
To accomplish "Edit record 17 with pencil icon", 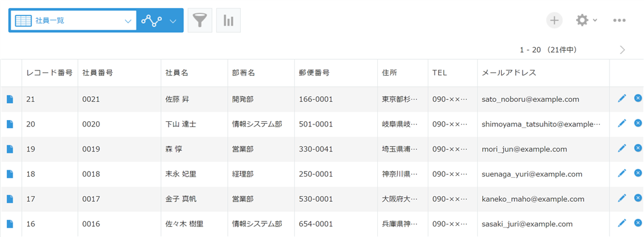I will coord(622,199).
